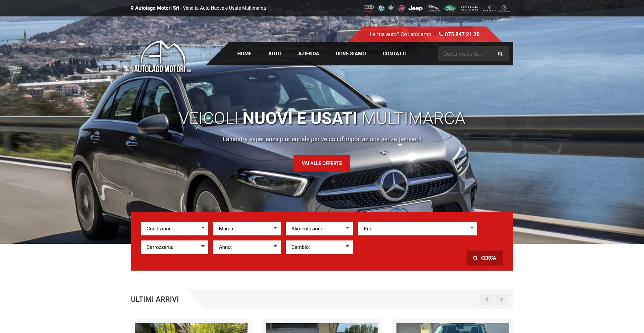Click the Range Rover wordmark logo
Screen dimensions: 644x333
[469, 8]
